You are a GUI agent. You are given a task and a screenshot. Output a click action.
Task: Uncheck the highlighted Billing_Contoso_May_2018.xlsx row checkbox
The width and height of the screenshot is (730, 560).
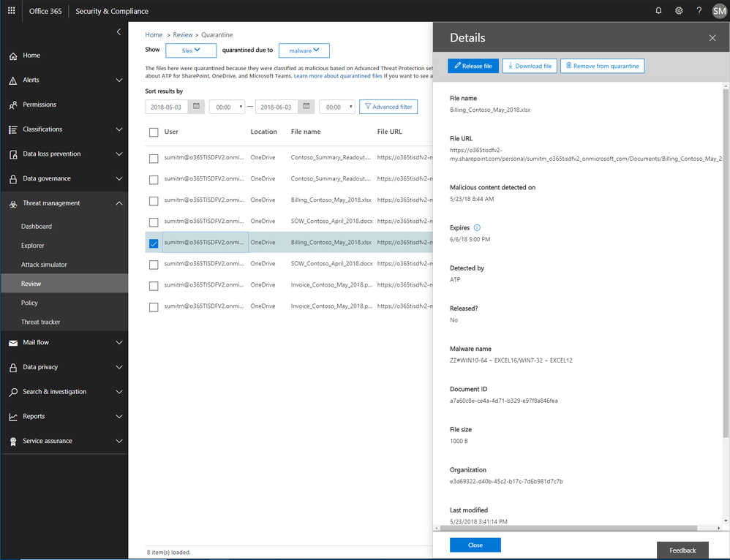pos(154,243)
